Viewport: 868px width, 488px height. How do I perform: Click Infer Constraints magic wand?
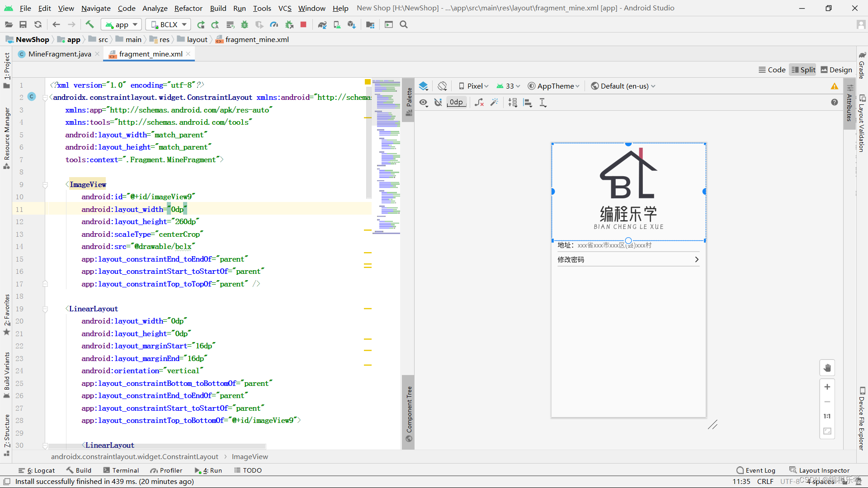click(494, 103)
